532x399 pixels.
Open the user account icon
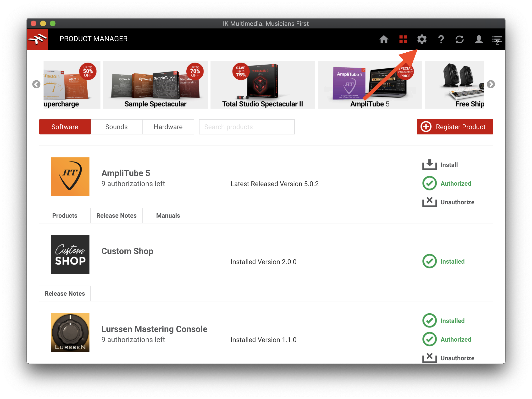coord(479,39)
